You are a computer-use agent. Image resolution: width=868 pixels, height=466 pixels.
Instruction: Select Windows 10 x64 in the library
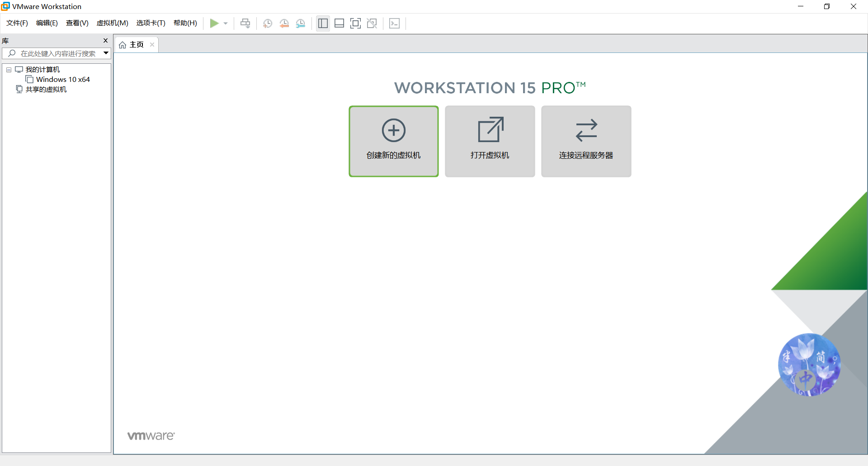[x=63, y=80]
